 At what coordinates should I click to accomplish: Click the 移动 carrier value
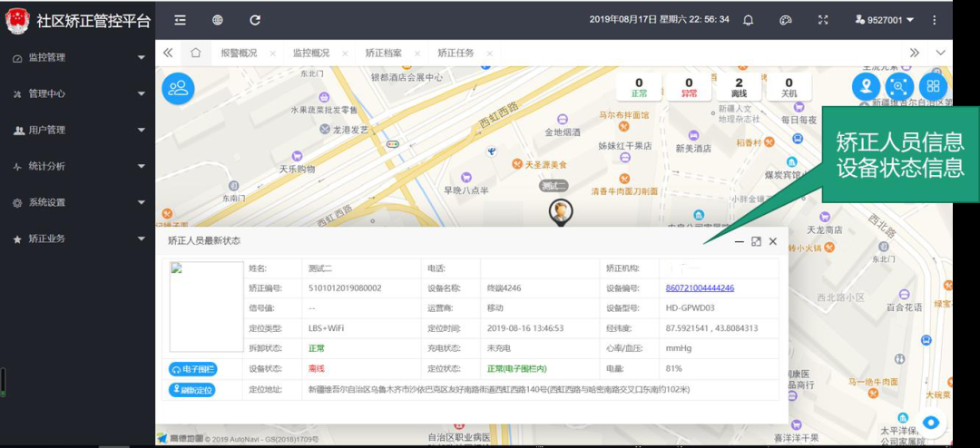(495, 308)
